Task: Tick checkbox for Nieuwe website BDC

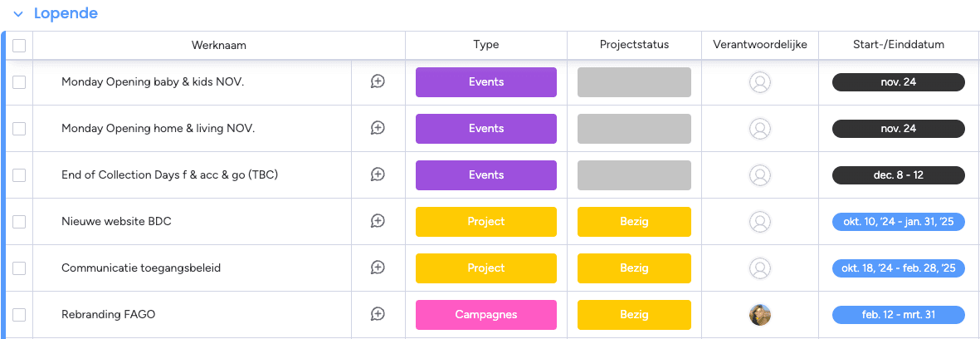Action: 19,222
